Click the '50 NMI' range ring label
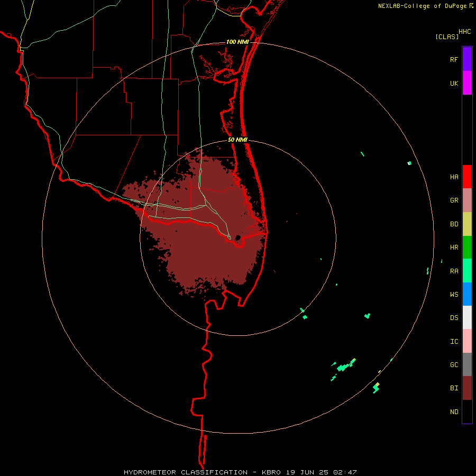476x476 pixels. 237,140
